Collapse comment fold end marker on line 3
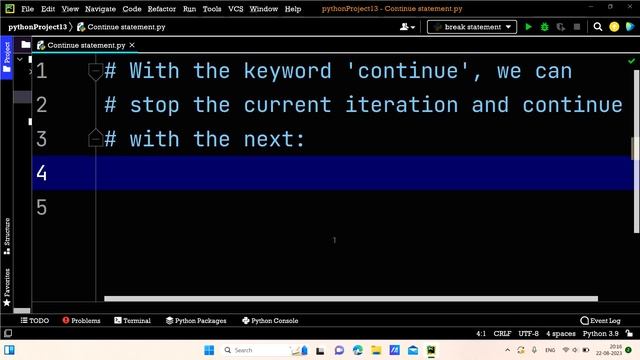 (x=95, y=138)
